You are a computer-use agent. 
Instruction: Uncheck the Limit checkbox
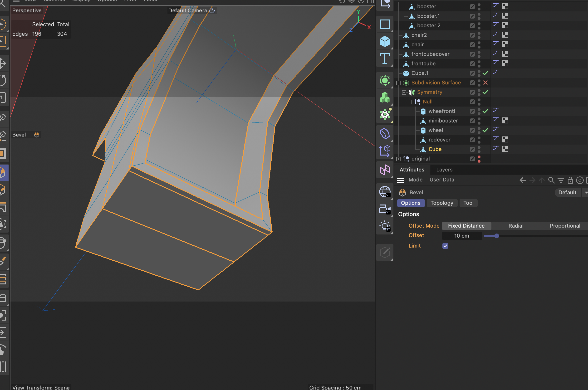click(445, 246)
